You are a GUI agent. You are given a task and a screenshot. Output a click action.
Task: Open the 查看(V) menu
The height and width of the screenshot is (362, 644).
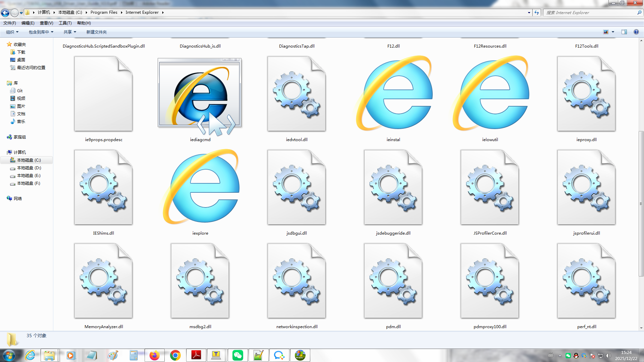tap(46, 23)
